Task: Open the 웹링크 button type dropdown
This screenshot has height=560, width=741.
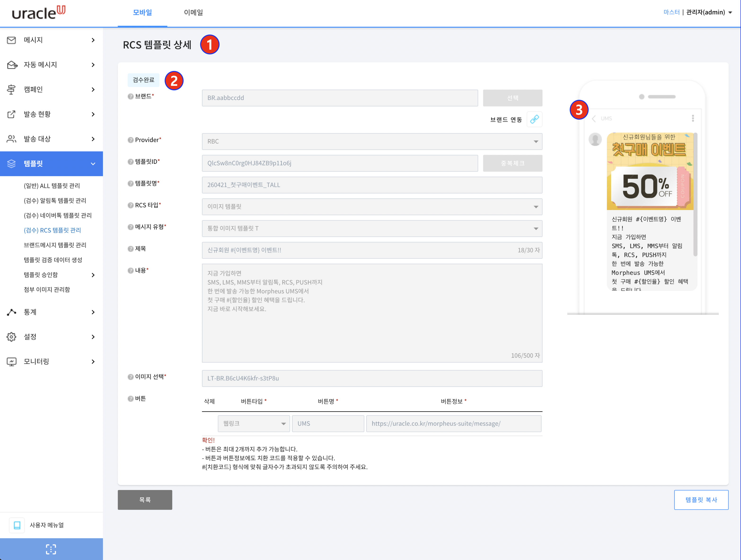Action: pyautogui.click(x=254, y=424)
